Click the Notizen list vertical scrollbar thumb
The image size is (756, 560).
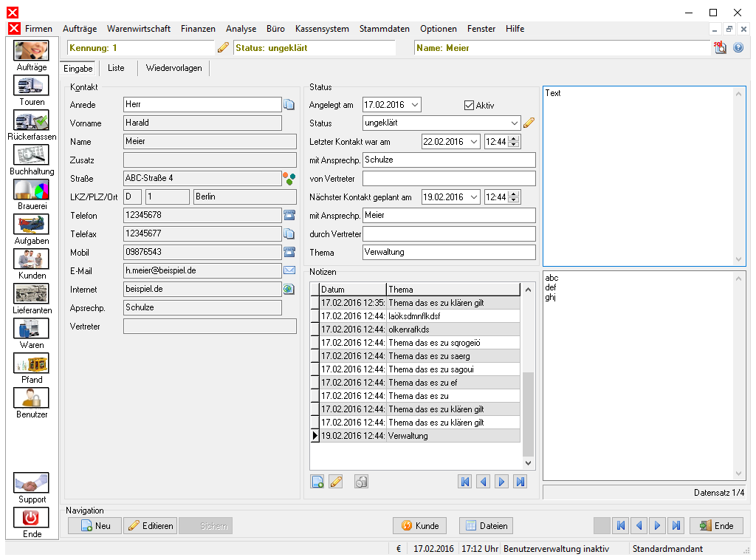click(x=529, y=414)
